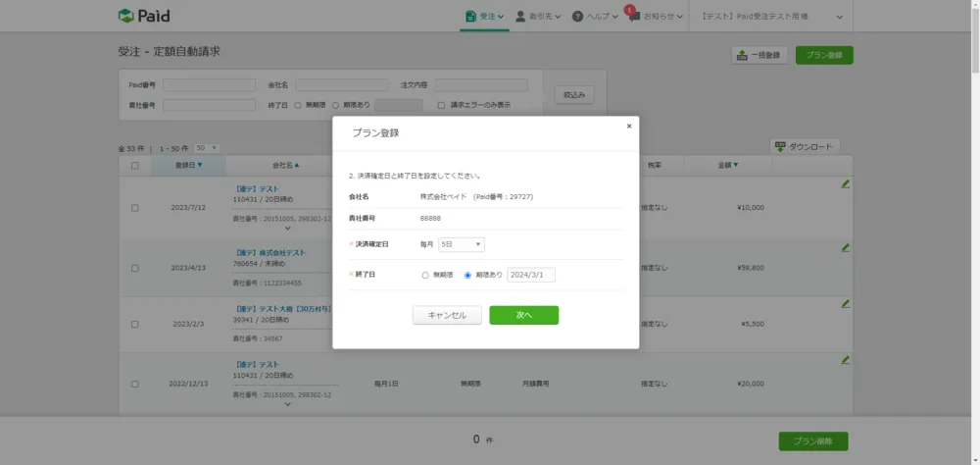Image resolution: width=980 pixels, height=465 pixels.
Task: Check the row dated 2023/2/3
Action: (135, 324)
